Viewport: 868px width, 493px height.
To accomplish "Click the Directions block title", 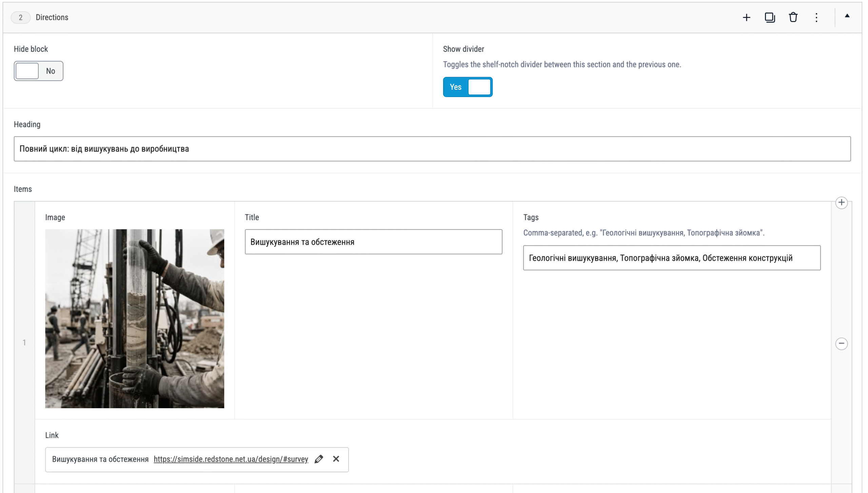I will tap(52, 18).
